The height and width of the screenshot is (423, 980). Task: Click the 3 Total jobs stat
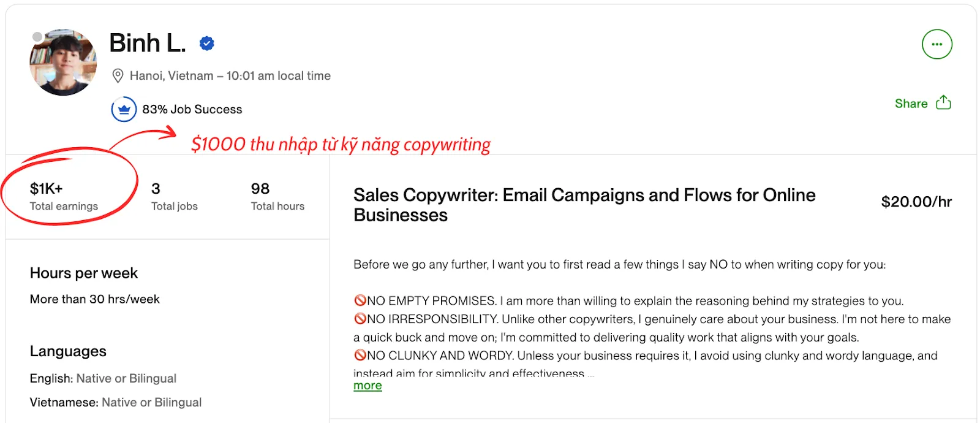(174, 196)
